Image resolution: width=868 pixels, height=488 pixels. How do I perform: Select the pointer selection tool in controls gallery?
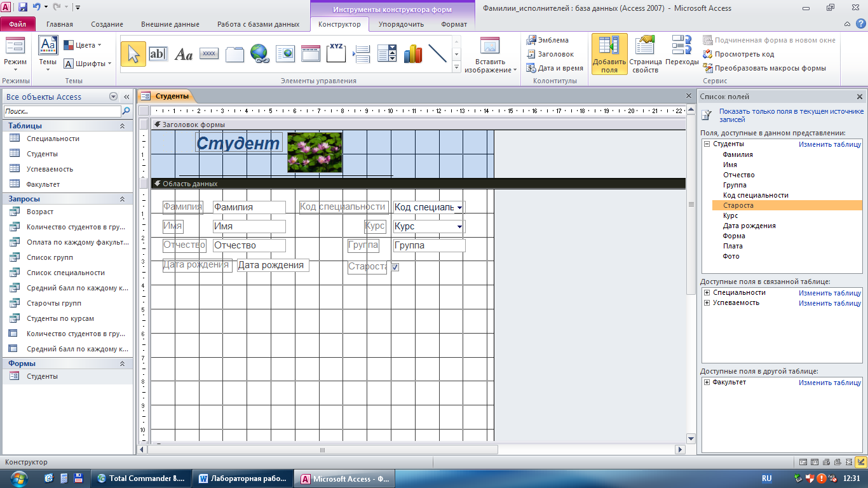(133, 54)
